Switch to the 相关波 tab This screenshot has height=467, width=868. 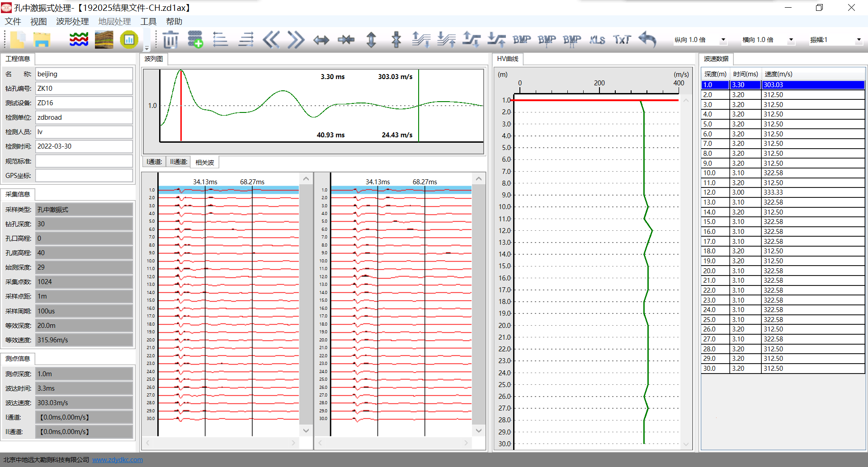[x=205, y=162]
